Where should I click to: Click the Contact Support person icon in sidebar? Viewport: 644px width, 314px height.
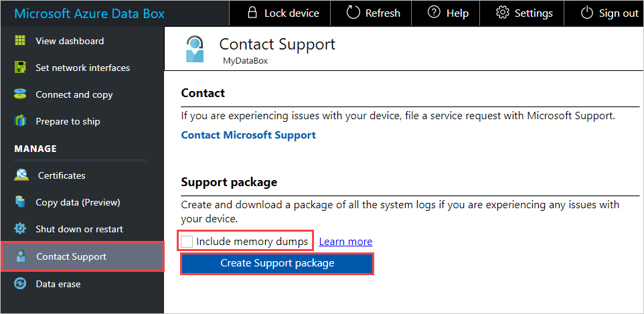[x=21, y=256]
